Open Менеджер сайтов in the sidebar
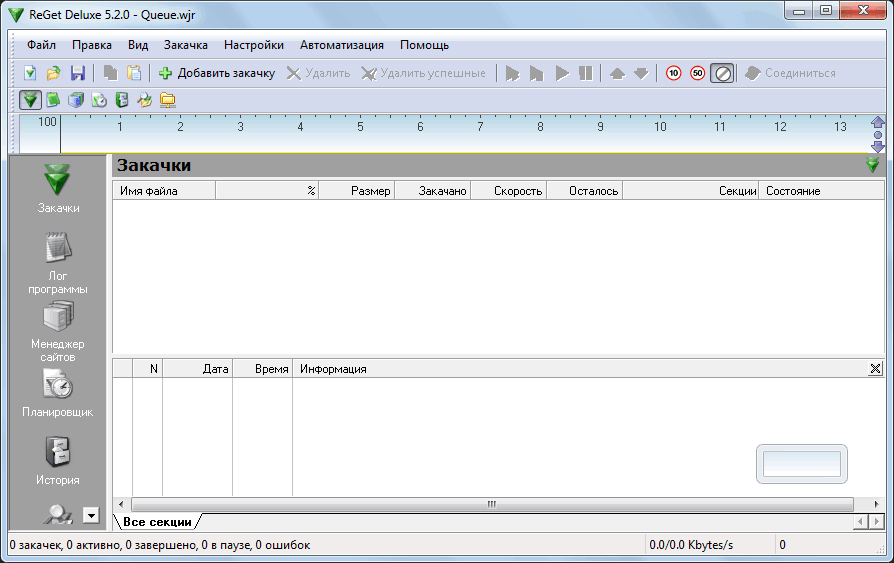The image size is (894, 563). [x=58, y=331]
